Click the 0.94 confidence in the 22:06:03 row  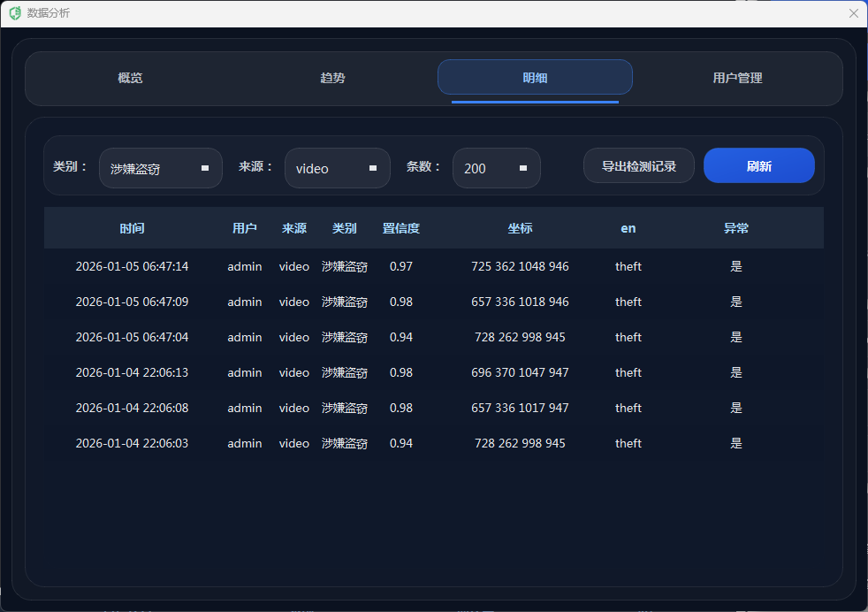pos(400,443)
